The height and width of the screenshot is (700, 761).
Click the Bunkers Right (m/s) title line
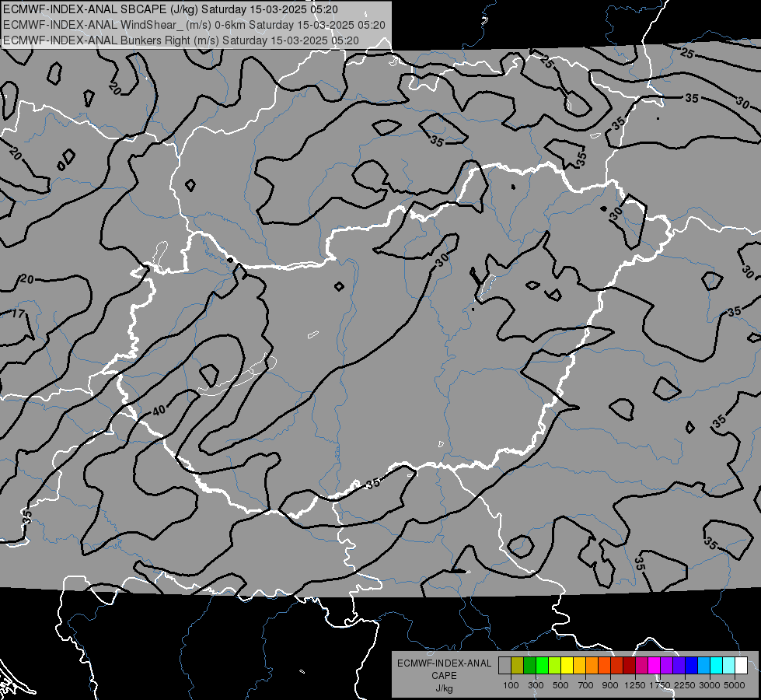point(181,40)
